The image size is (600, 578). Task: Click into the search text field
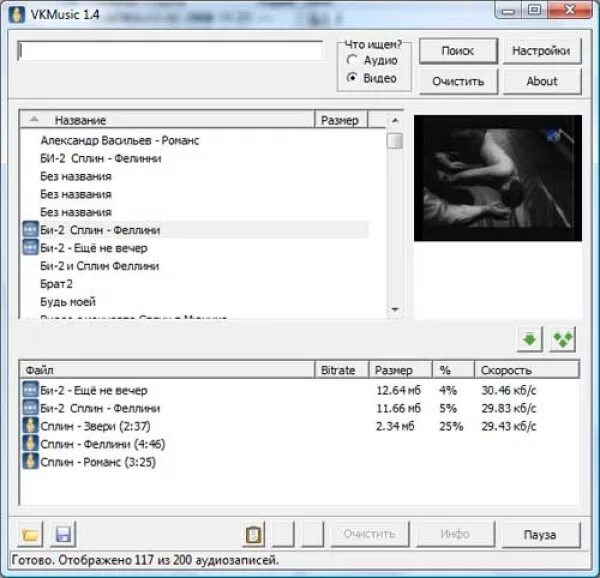[x=170, y=51]
